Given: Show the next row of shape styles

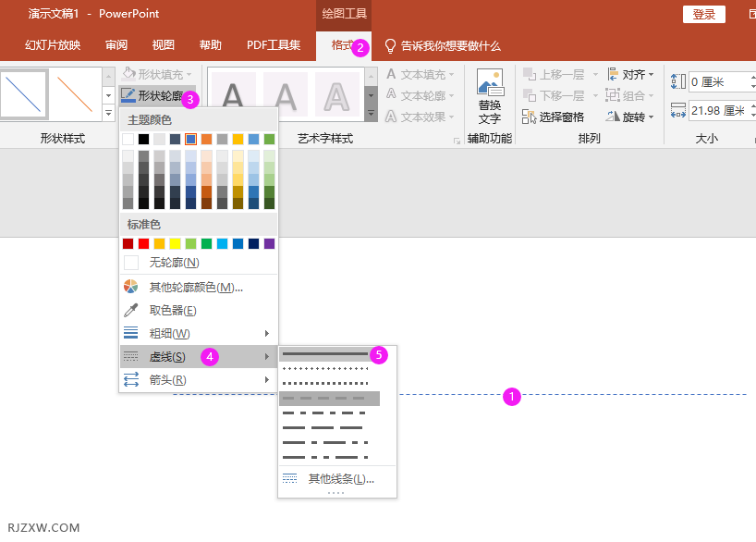Looking at the screenshot, I should 108,95.
